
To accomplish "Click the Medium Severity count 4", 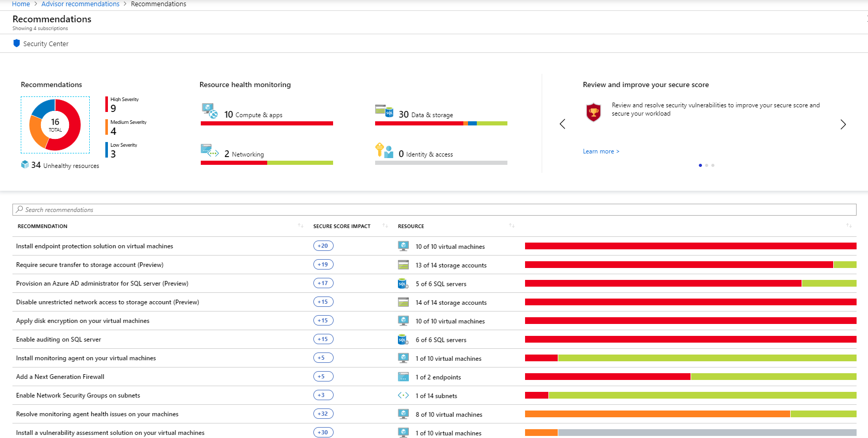I will (114, 131).
